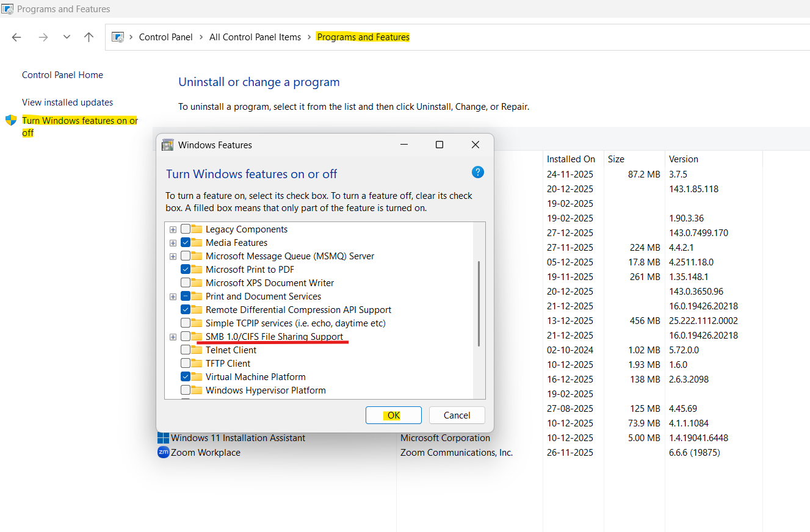The height and width of the screenshot is (532, 810).
Task: Click the dropdown chevron beside the forward arrow
Action: point(66,37)
